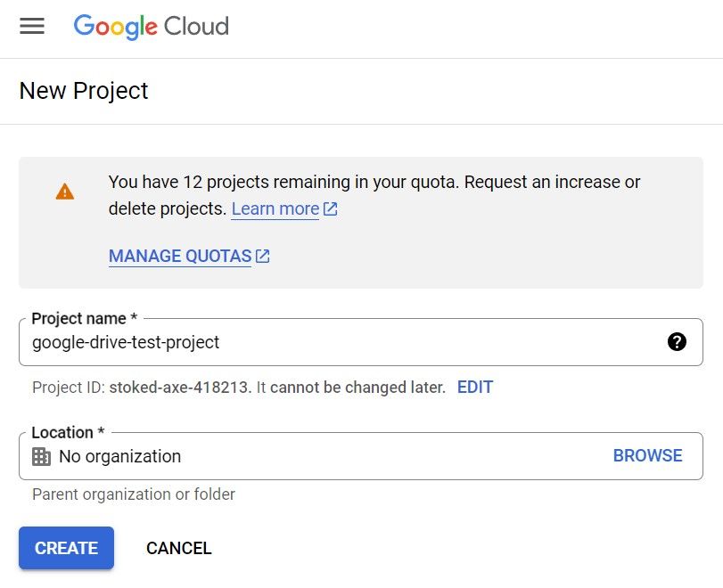Screen dimensions: 723x588
Task: Select the project name text google-drive-test-project
Action: click(128, 341)
